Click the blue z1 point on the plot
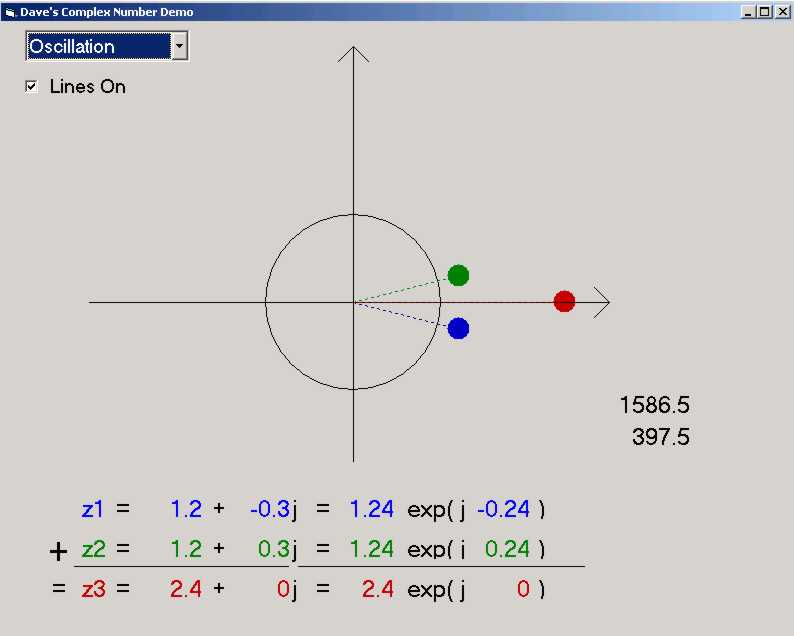Viewport: 794px width, 636px height. pyautogui.click(x=458, y=328)
